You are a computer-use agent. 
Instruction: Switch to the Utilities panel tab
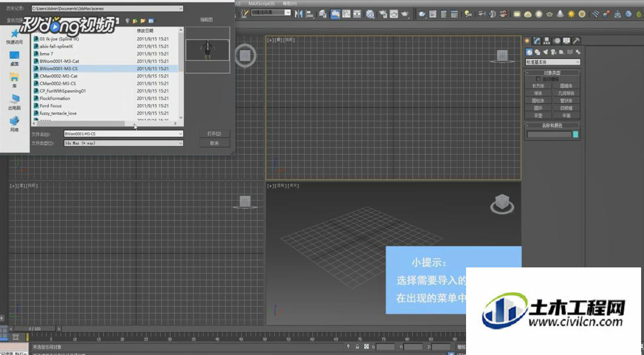(577, 41)
